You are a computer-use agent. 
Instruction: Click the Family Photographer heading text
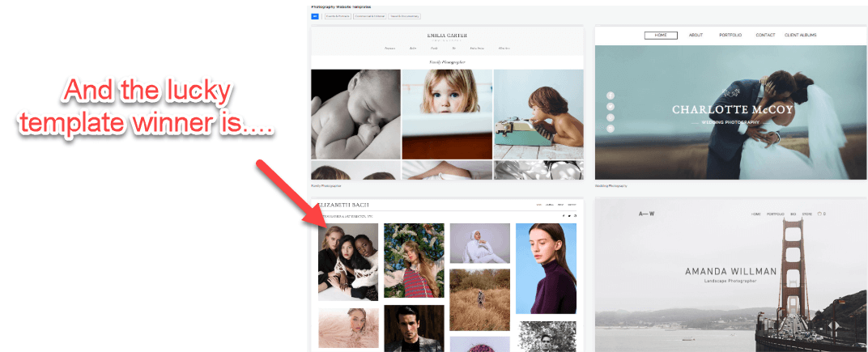(x=447, y=62)
